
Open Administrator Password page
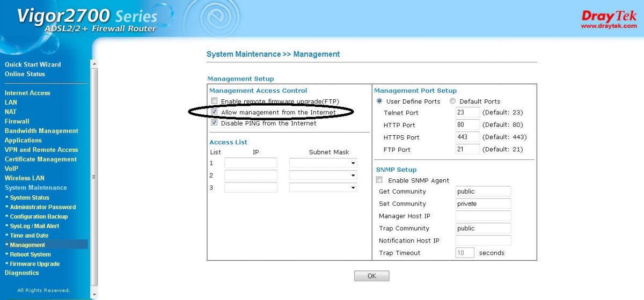click(43, 207)
